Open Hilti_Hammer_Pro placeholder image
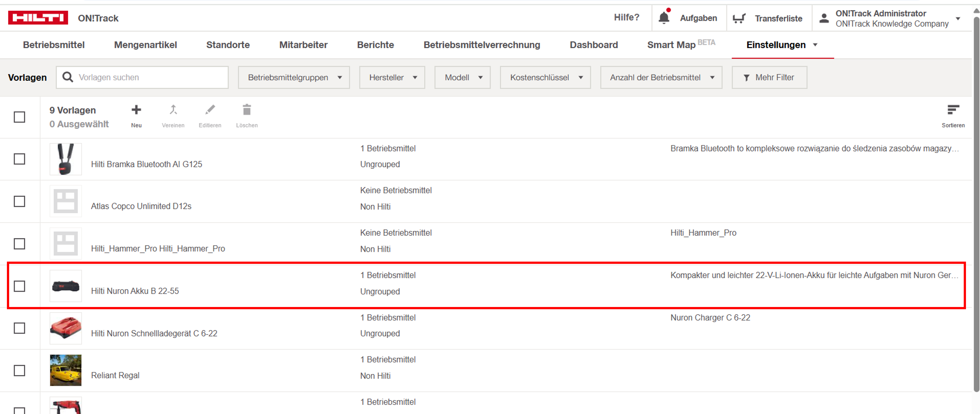980x414 pixels. pos(65,243)
